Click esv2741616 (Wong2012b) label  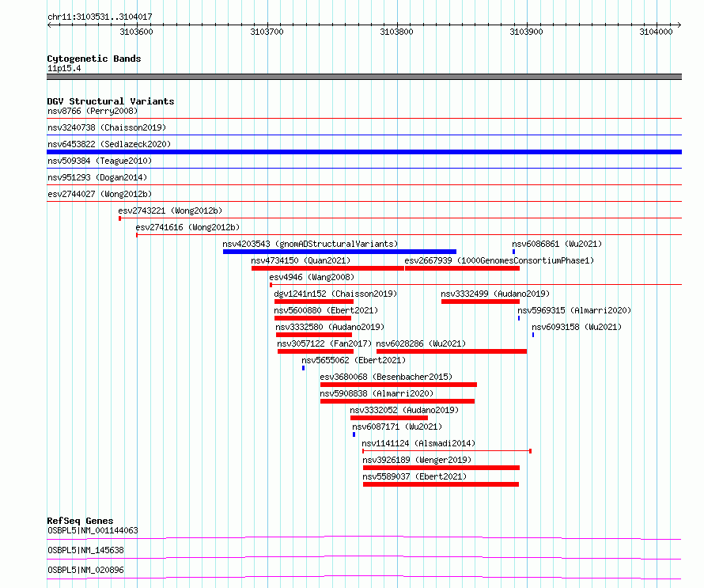pyautogui.click(x=187, y=227)
